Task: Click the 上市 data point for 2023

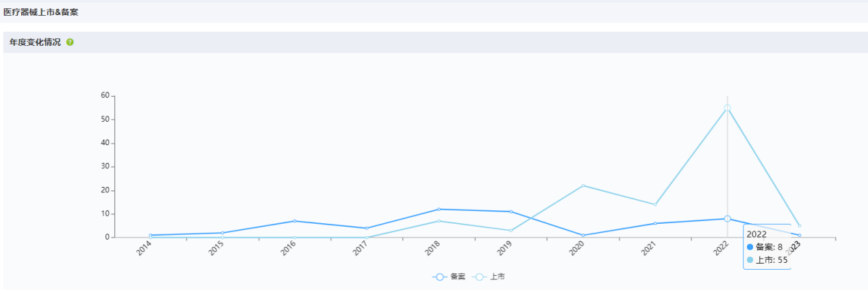Action: tap(799, 226)
